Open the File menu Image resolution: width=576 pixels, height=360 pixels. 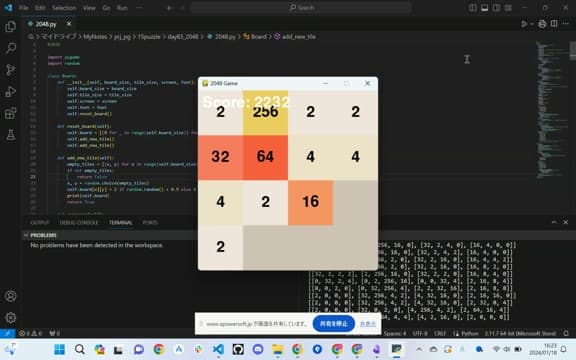pos(24,8)
